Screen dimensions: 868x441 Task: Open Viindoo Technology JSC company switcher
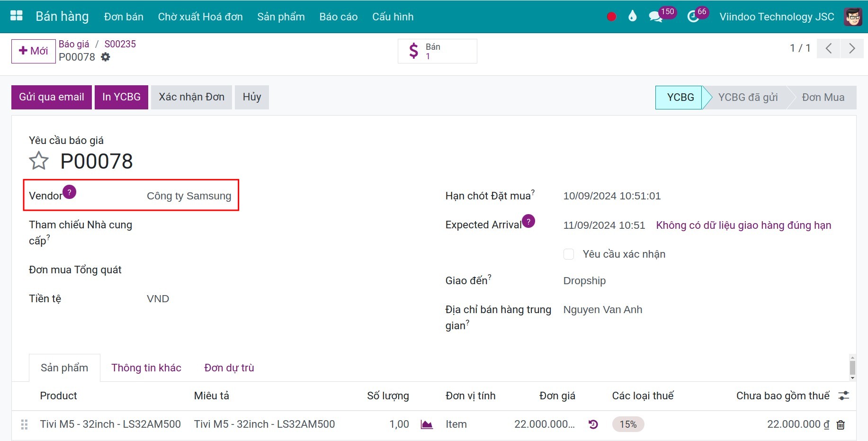tap(777, 17)
